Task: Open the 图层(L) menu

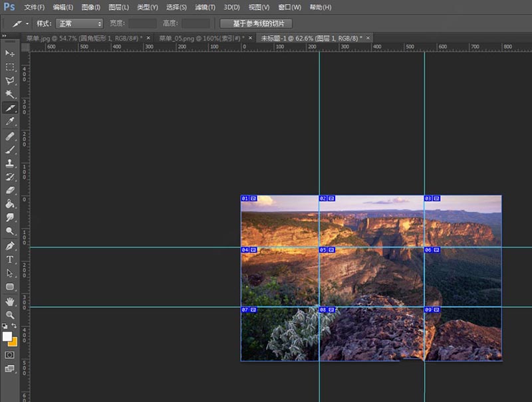Action: (118, 7)
